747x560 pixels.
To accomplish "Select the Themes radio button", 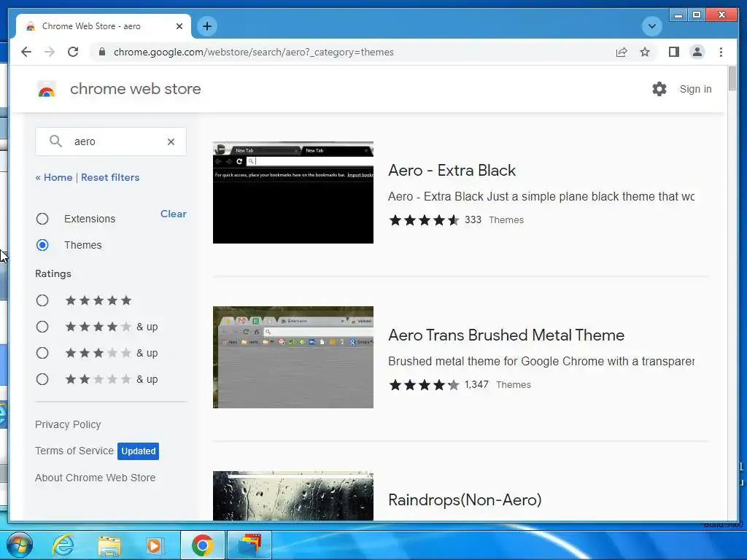I will [x=42, y=245].
